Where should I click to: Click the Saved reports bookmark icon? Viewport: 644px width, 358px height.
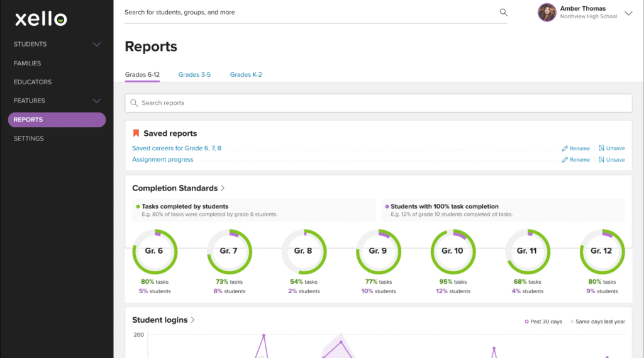[x=136, y=133]
